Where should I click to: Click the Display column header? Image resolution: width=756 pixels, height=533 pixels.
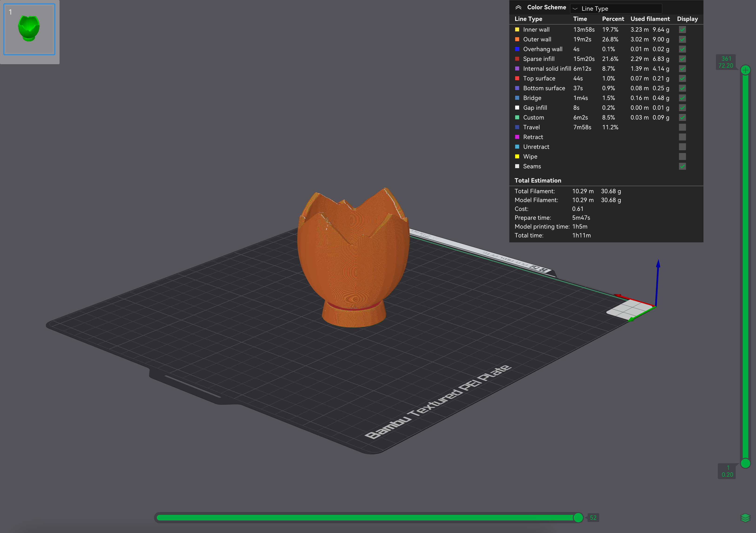[x=687, y=19]
